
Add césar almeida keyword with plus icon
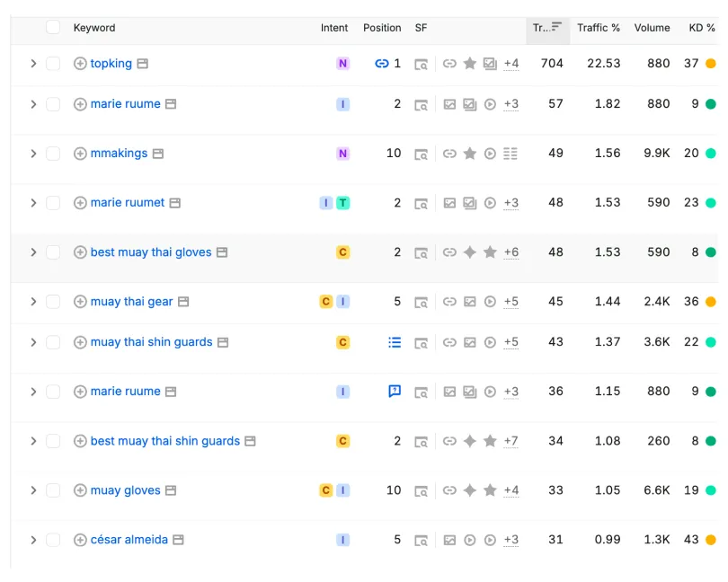(x=80, y=540)
